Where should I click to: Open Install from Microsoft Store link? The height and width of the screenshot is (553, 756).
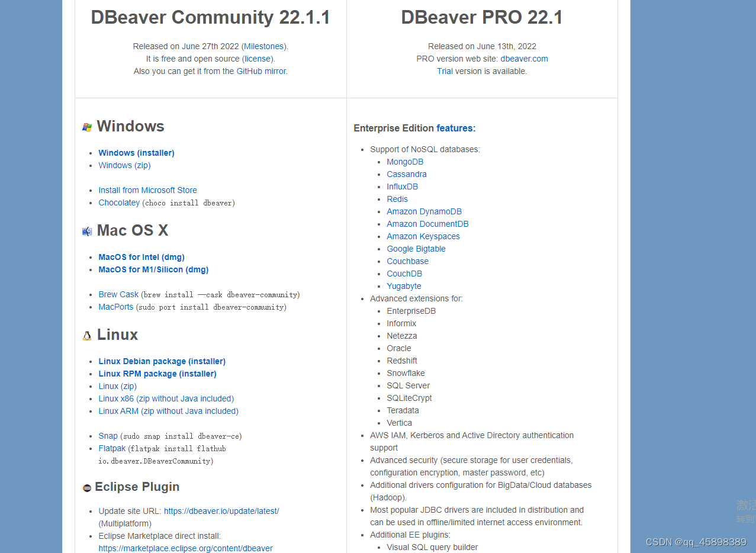[147, 190]
